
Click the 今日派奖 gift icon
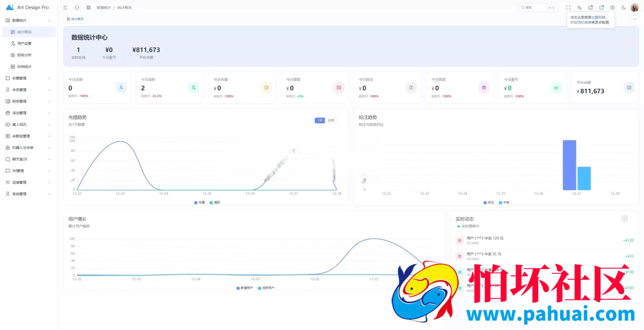click(484, 88)
